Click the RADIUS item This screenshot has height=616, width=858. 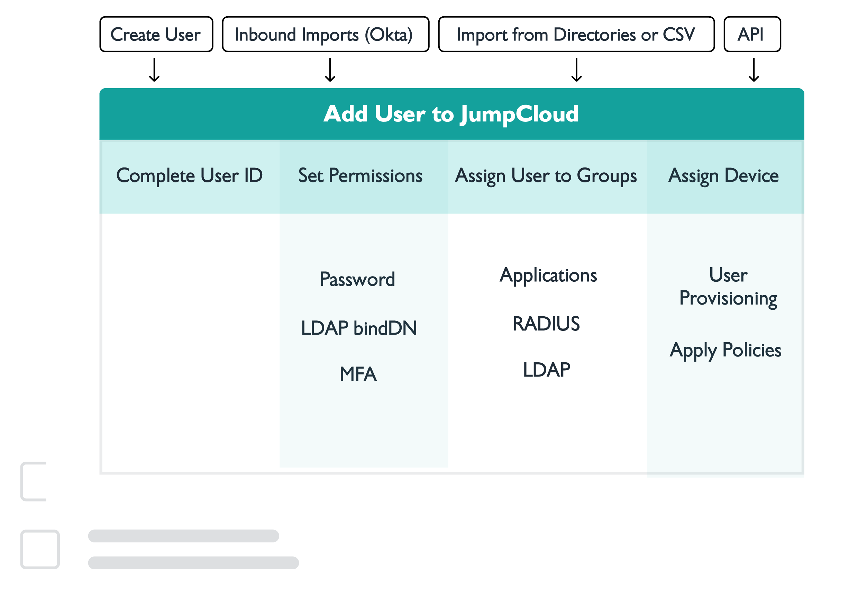pyautogui.click(x=546, y=324)
